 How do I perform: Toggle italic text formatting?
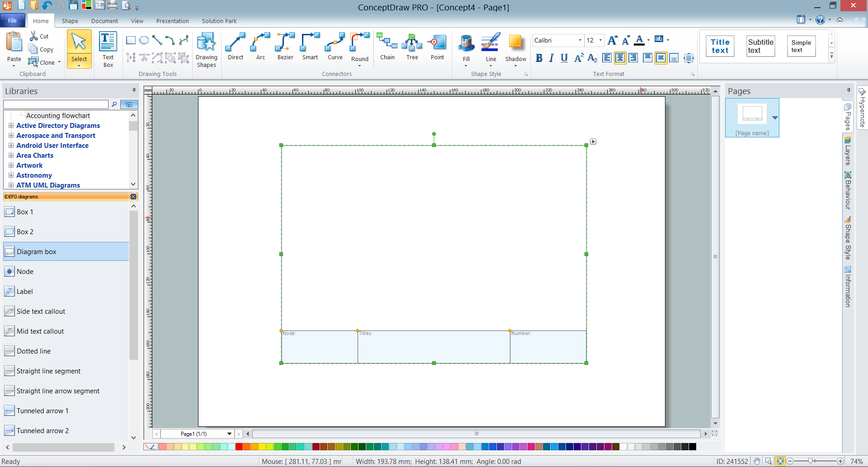tap(551, 58)
